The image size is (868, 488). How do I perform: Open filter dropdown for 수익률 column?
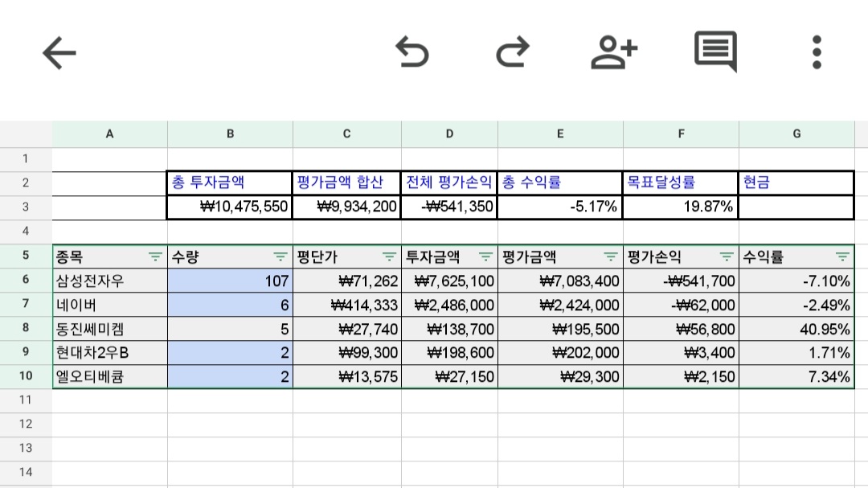click(842, 256)
